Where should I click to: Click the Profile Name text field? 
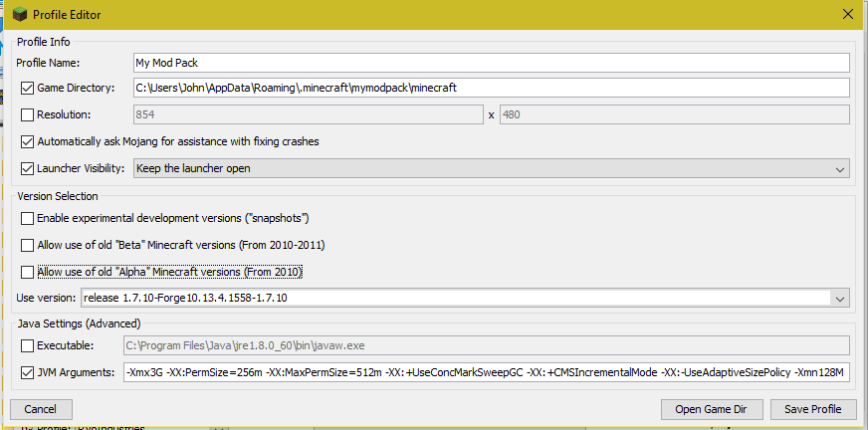coord(490,63)
